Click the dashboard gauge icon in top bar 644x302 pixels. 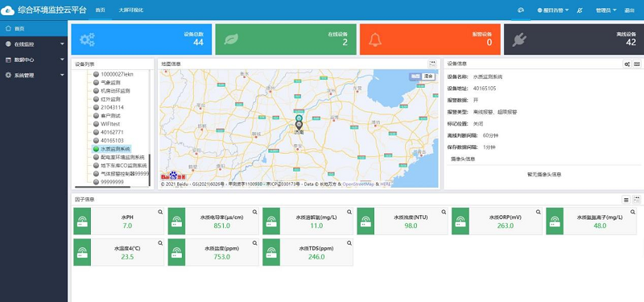pos(521,10)
